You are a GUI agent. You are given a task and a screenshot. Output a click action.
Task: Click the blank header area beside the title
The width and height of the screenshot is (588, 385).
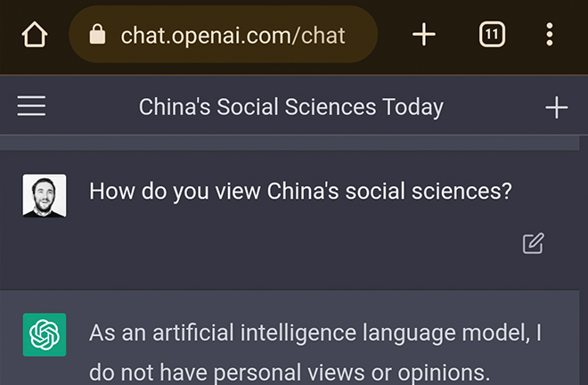[494, 107]
